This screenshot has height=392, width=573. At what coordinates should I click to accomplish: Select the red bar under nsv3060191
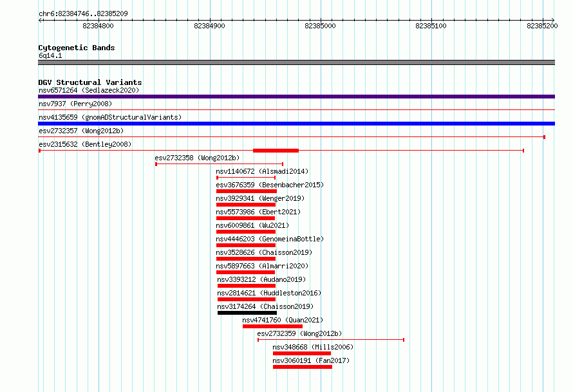tap(303, 367)
